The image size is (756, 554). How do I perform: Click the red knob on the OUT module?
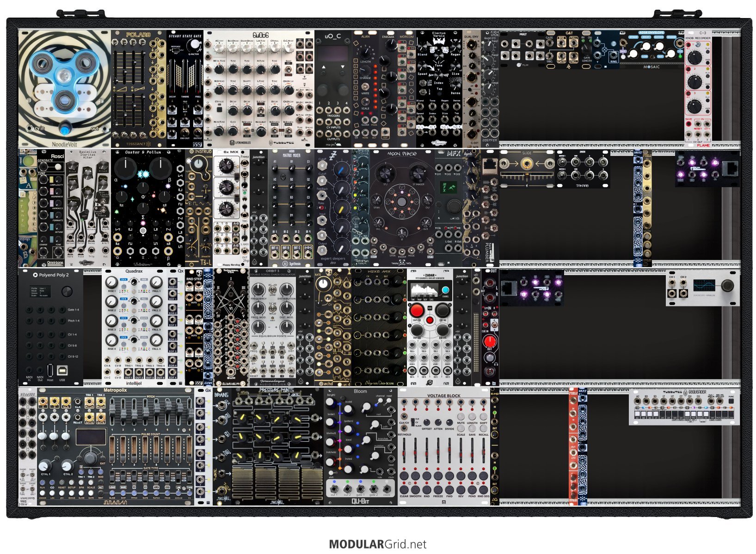(490, 341)
